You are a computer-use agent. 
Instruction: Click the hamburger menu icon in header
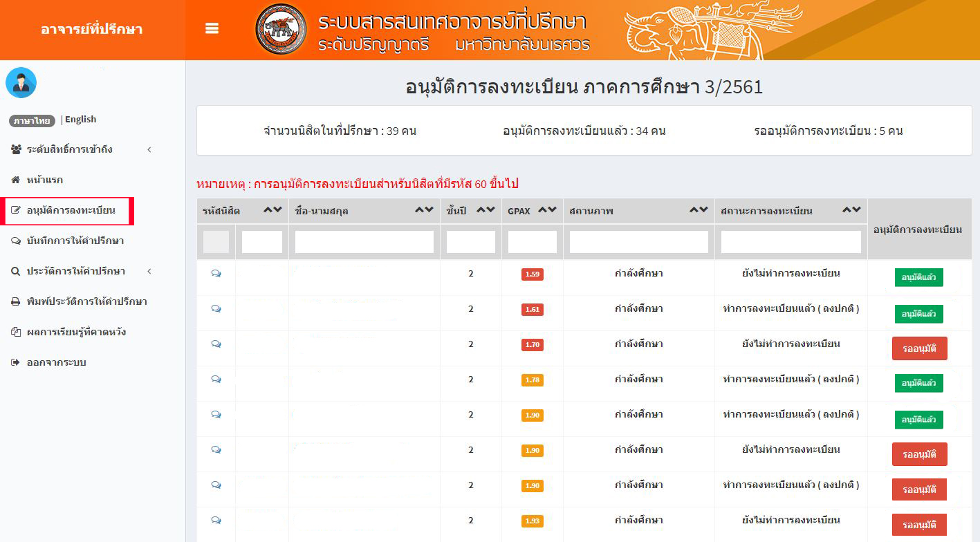(212, 28)
